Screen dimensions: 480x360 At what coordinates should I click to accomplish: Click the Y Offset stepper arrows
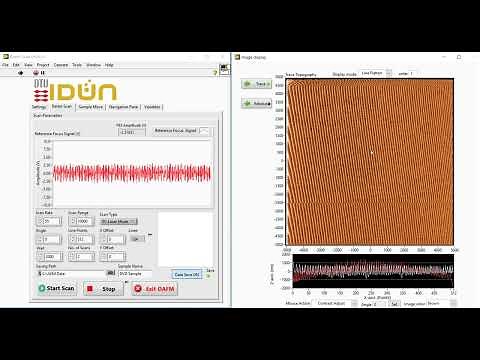[104, 257]
